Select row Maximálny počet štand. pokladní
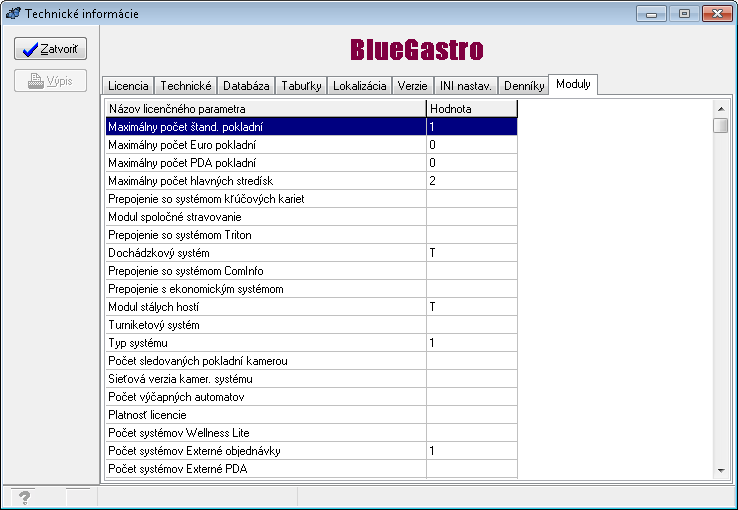The height and width of the screenshot is (510, 738). coord(312,127)
